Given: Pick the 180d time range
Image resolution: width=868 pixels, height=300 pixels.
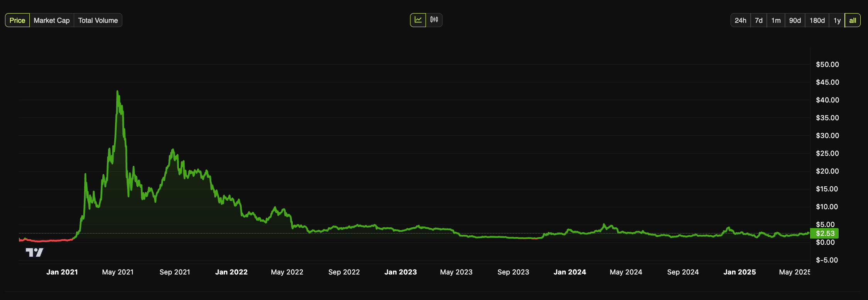Looking at the screenshot, I should (x=817, y=20).
